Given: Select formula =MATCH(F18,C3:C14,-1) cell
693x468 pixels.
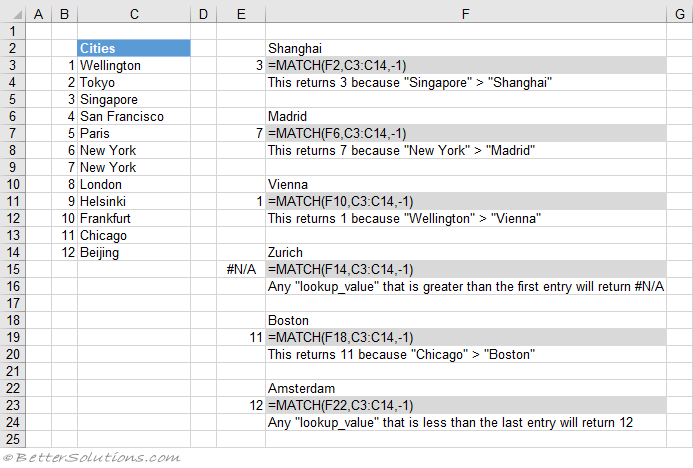Looking at the screenshot, I should (x=466, y=338).
